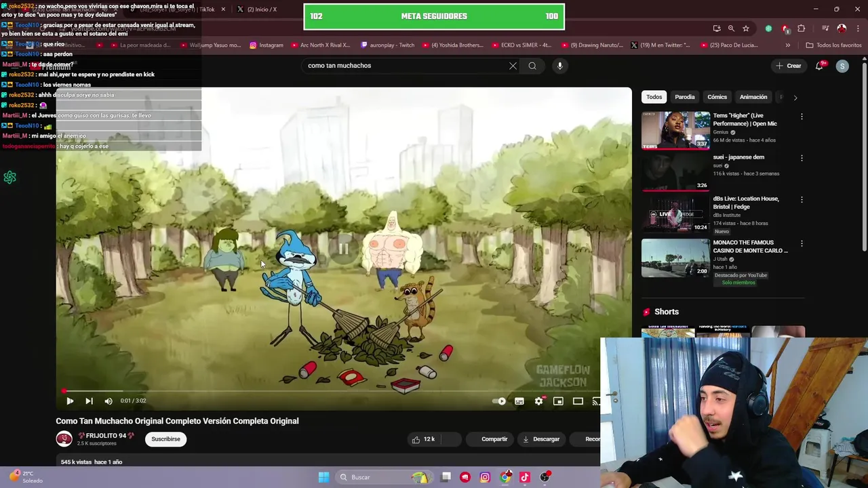
Task: Open the Chrome media control icon
Action: click(825, 28)
